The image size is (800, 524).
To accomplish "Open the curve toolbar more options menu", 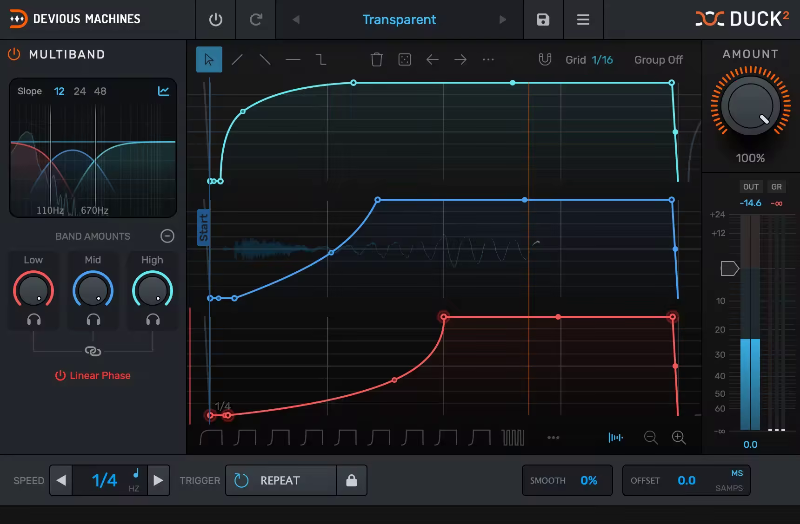I will (488, 59).
